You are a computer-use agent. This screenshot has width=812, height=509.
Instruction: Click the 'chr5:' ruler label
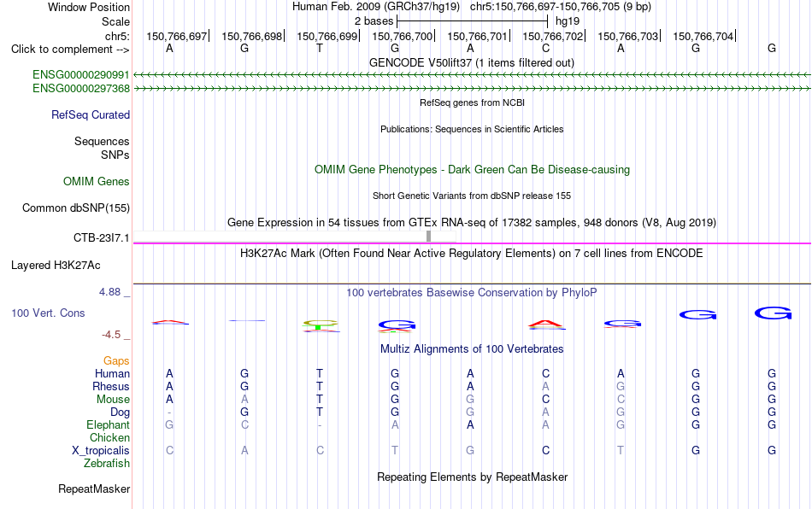117,36
